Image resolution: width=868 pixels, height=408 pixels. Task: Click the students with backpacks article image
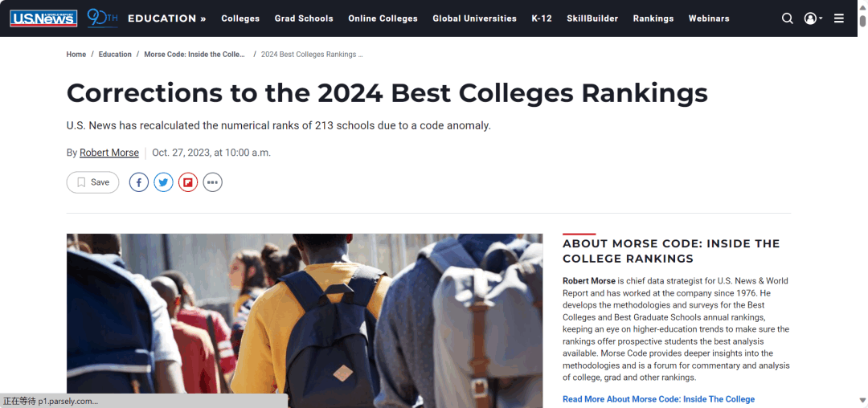pyautogui.click(x=304, y=320)
